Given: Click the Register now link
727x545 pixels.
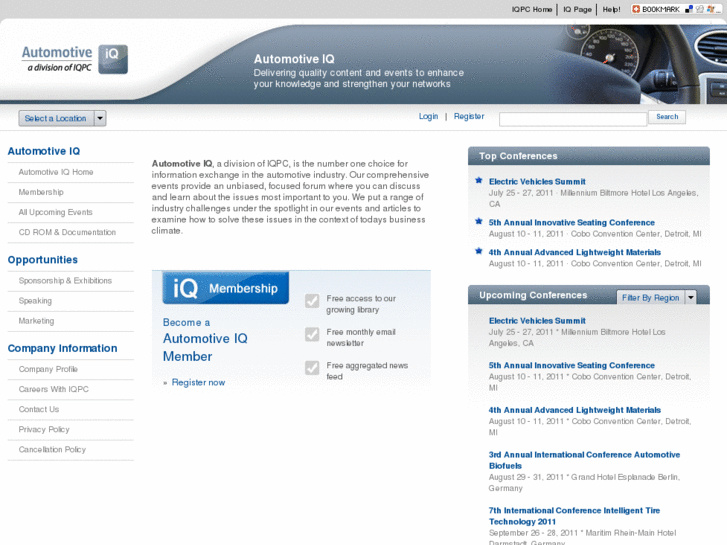Looking at the screenshot, I should point(198,382).
